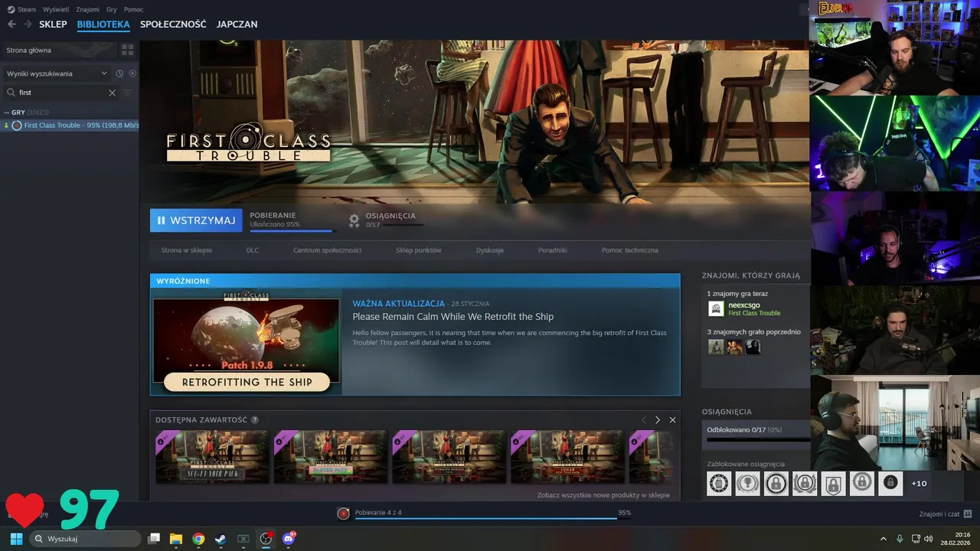Open OBS Studio taskbar icon

[266, 539]
